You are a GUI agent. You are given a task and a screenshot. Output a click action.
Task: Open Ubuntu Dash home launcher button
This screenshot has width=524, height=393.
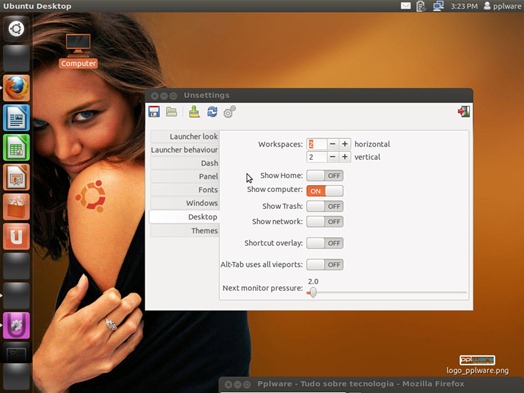(16, 29)
